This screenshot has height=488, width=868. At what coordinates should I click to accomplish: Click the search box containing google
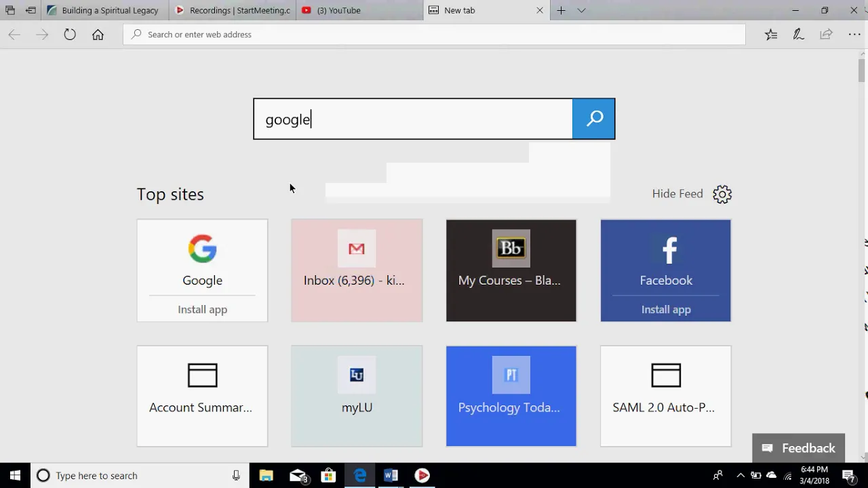coord(413,119)
